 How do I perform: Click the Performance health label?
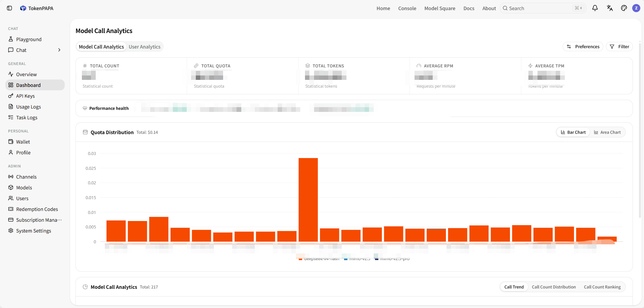coord(109,108)
